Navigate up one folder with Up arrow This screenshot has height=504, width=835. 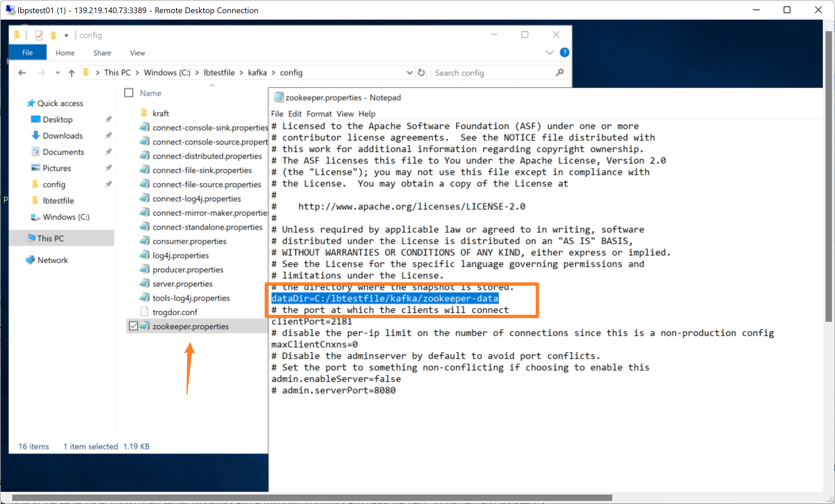71,73
